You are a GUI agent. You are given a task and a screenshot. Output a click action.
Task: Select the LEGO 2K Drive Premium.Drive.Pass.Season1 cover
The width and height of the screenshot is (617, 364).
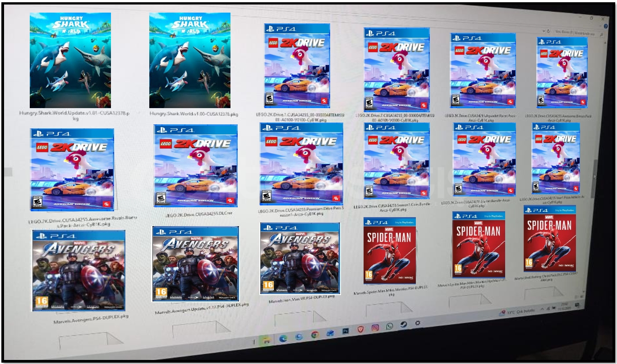coord(301,164)
